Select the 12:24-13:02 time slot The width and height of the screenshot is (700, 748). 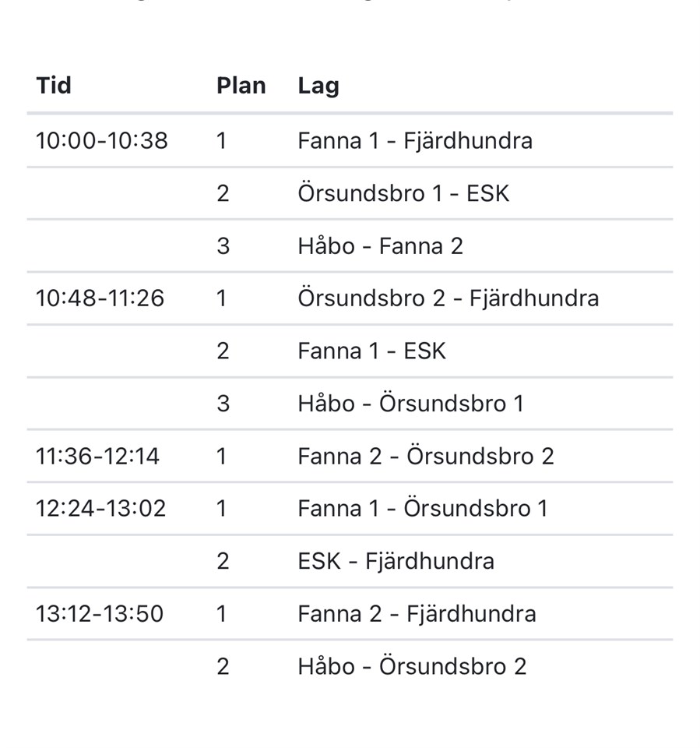[x=101, y=509]
